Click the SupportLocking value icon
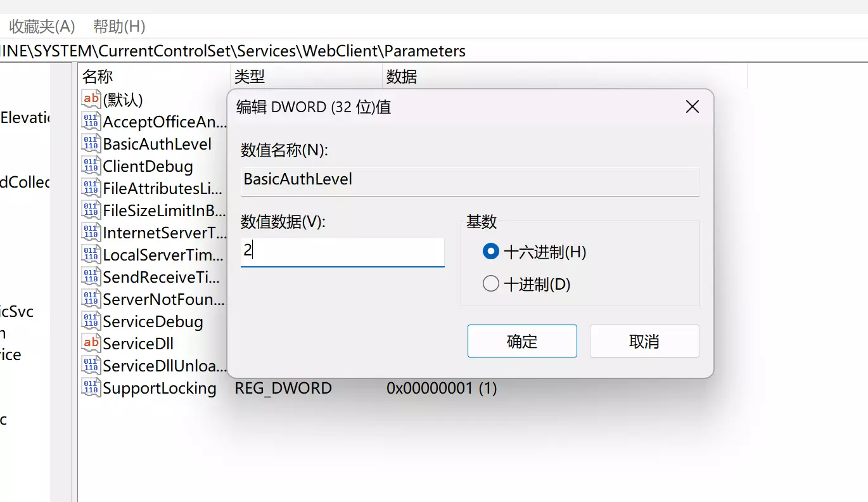The height and width of the screenshot is (502, 868). pos(91,388)
